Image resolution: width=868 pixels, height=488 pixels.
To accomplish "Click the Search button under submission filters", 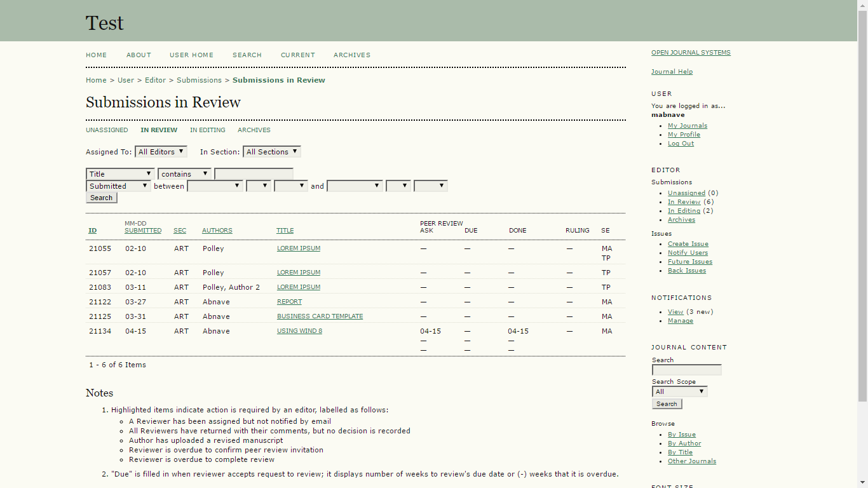I will coord(102,198).
